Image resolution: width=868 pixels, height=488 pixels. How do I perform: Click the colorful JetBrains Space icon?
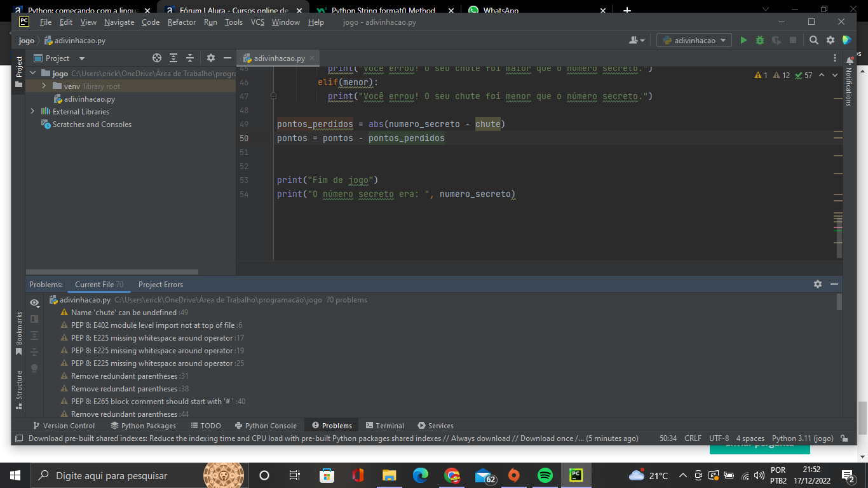coord(847,40)
